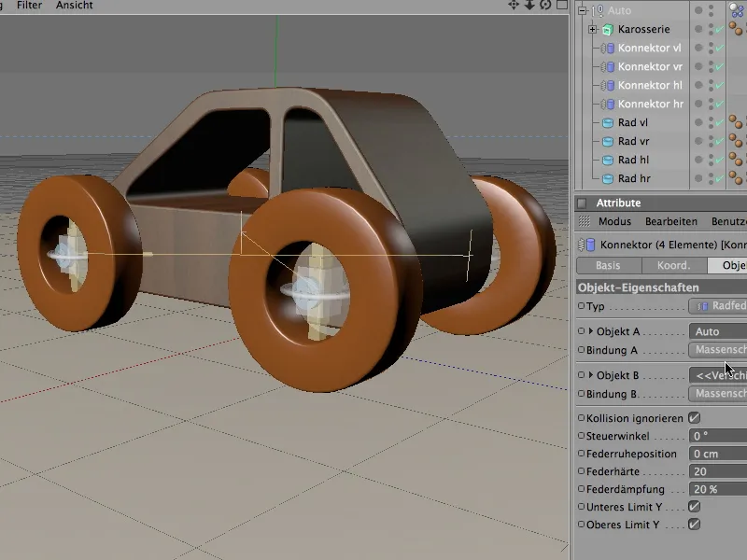The image size is (747, 560).
Task: Open the Filter menu in viewport
Action: pos(29,6)
